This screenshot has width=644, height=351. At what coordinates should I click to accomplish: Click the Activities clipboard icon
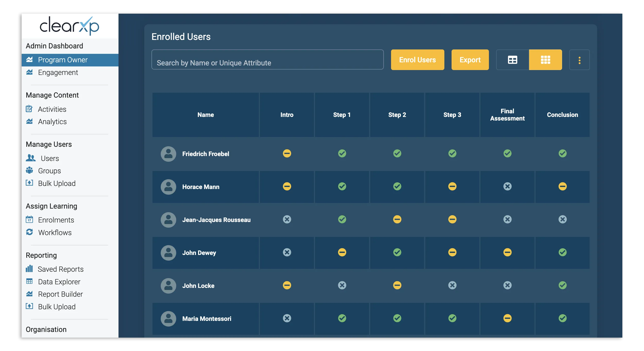point(29,109)
